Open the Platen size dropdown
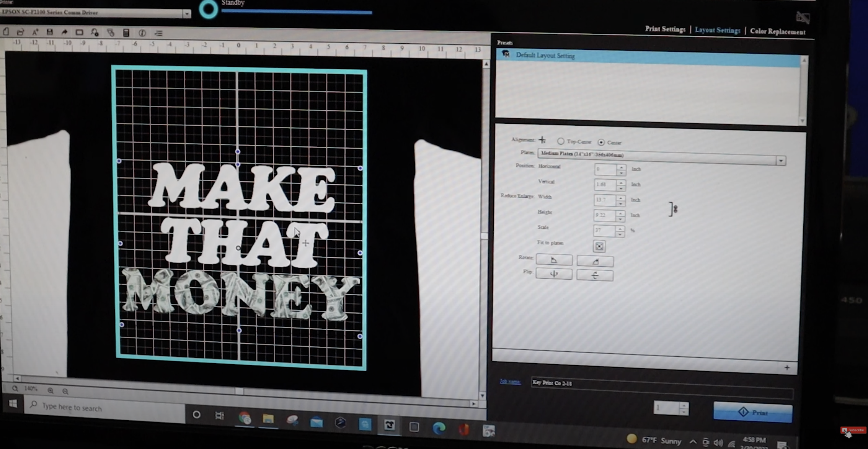The image size is (868, 449). 781,161
